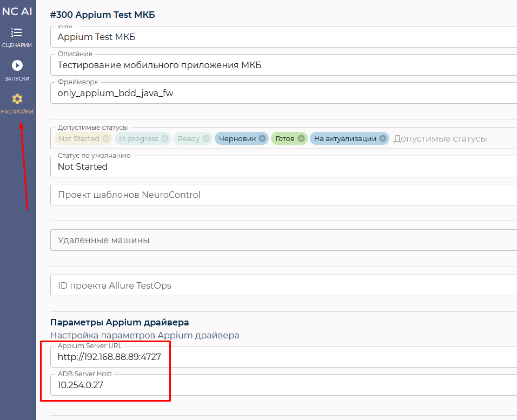The height and width of the screenshot is (420, 517).
Task: Remove the Черновик status chip
Action: click(262, 138)
